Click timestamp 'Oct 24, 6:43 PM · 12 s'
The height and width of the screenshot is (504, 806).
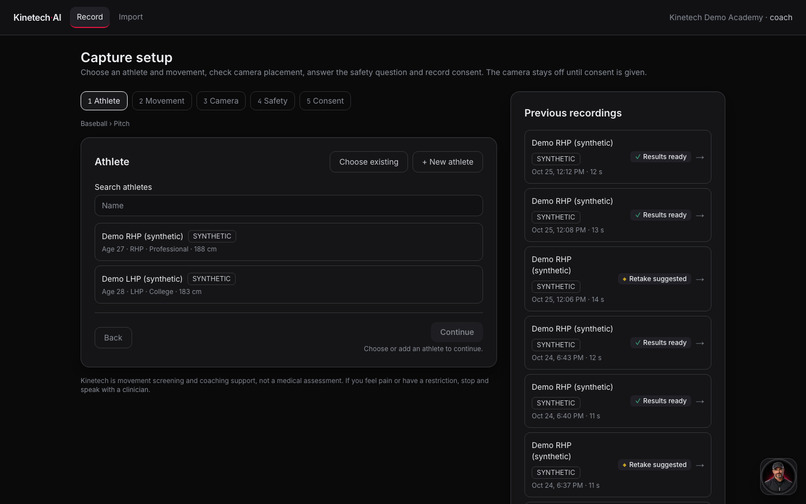coord(566,357)
